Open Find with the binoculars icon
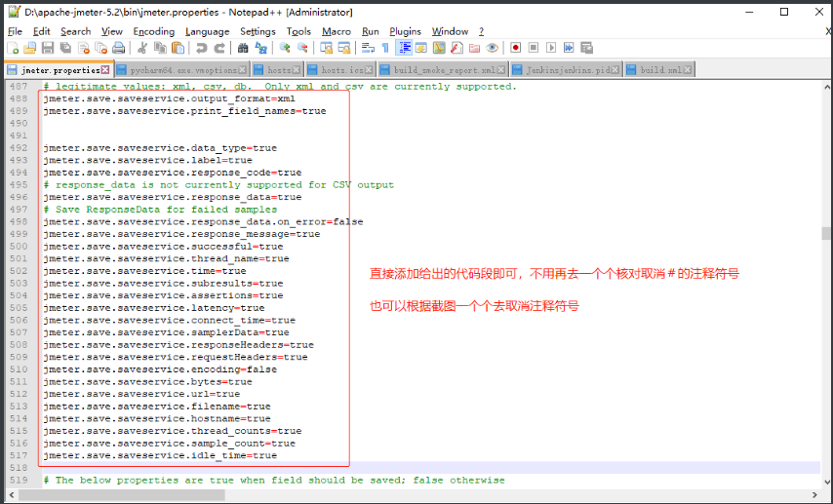Screen dimensions: 833x504 click(243, 49)
